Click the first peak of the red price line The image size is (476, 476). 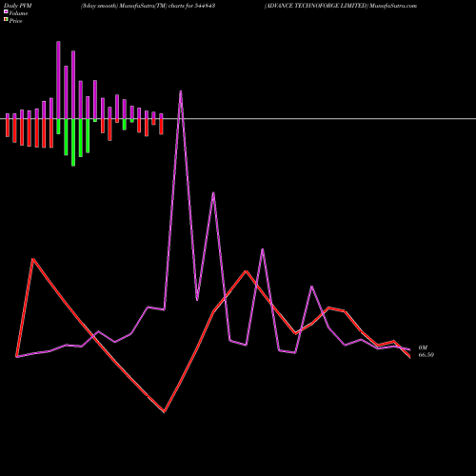(33, 259)
